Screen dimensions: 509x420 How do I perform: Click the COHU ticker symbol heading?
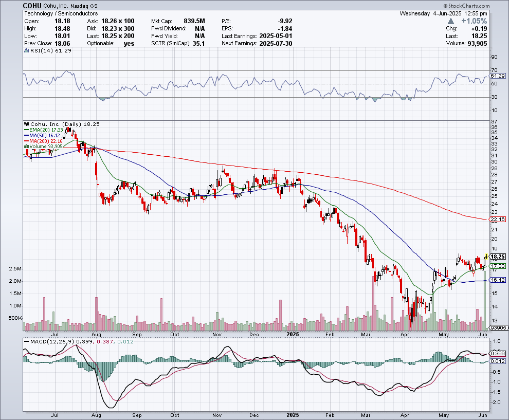coord(33,5)
